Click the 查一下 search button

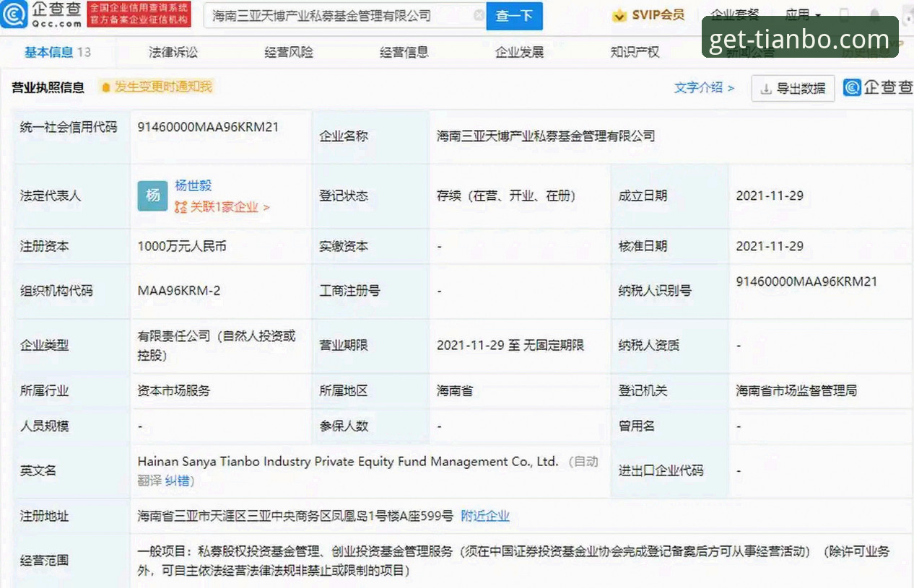pyautogui.click(x=515, y=15)
